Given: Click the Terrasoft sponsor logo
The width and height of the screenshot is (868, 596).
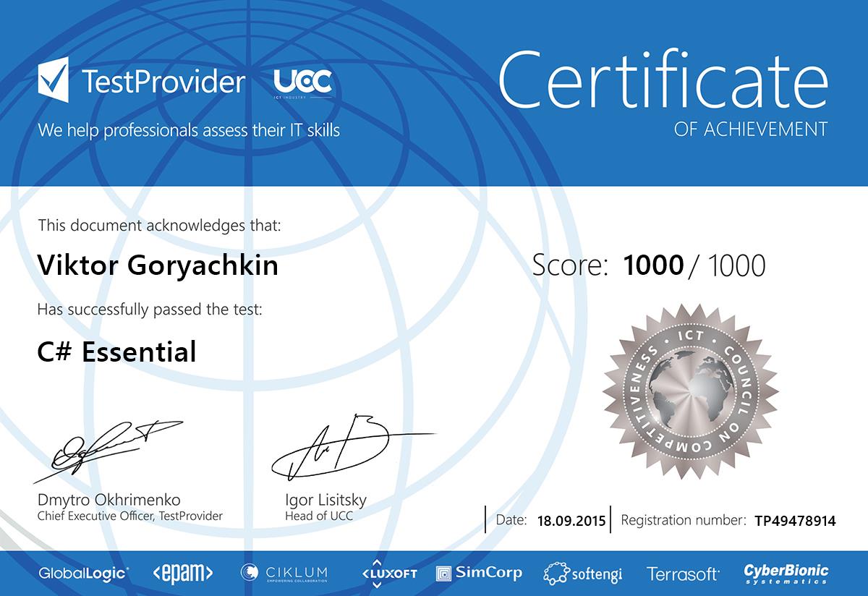Looking at the screenshot, I should click(x=683, y=574).
